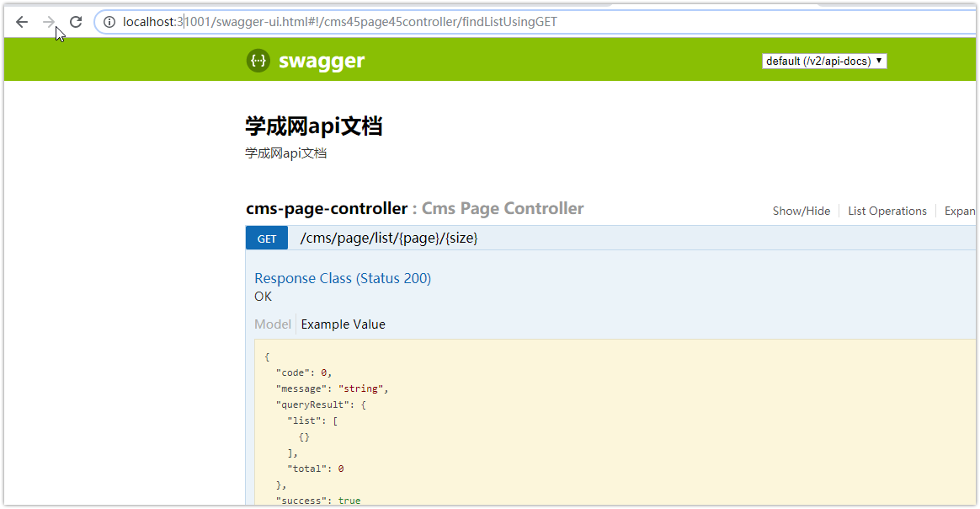Switch to the Example Value tab
This screenshot has width=980, height=509.
tap(344, 324)
